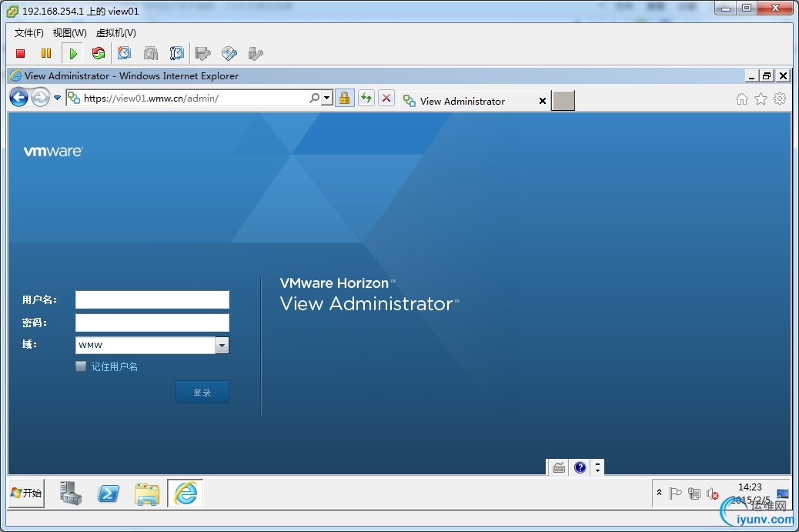
Task: Click the revert to snapshot icon
Action: coord(151,53)
